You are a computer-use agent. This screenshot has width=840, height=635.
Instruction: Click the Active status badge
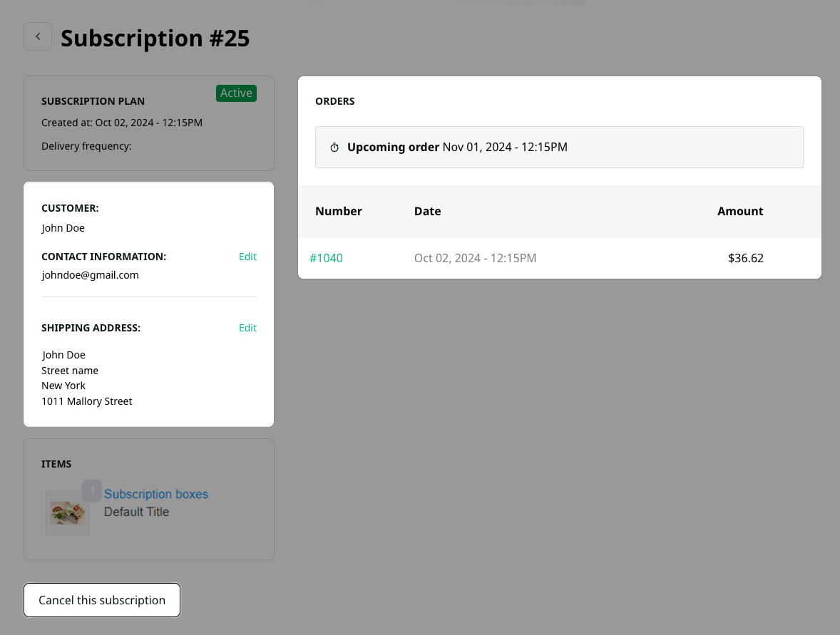point(236,93)
